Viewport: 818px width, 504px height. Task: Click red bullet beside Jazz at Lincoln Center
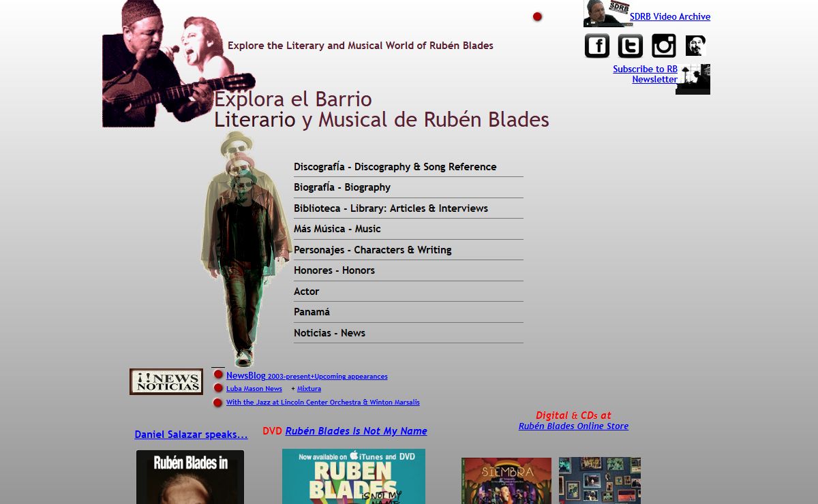coord(218,403)
